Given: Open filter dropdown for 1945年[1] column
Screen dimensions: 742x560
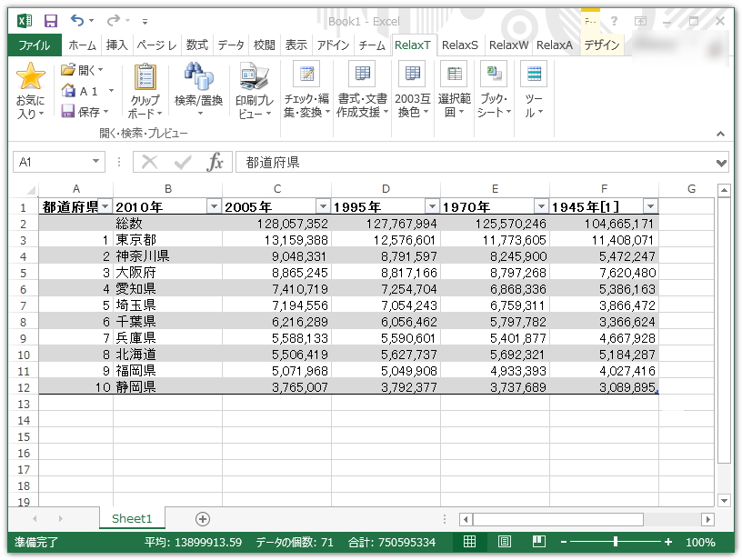Looking at the screenshot, I should point(651,206).
